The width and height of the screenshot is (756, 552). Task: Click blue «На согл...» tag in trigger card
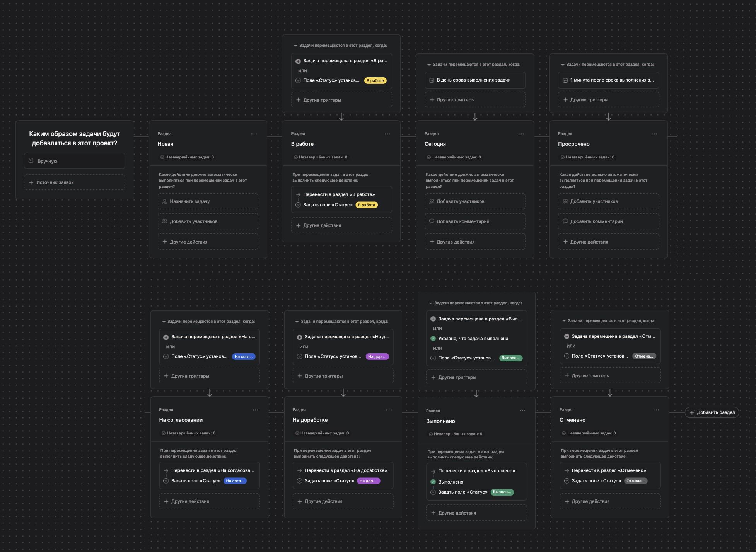pyautogui.click(x=244, y=356)
